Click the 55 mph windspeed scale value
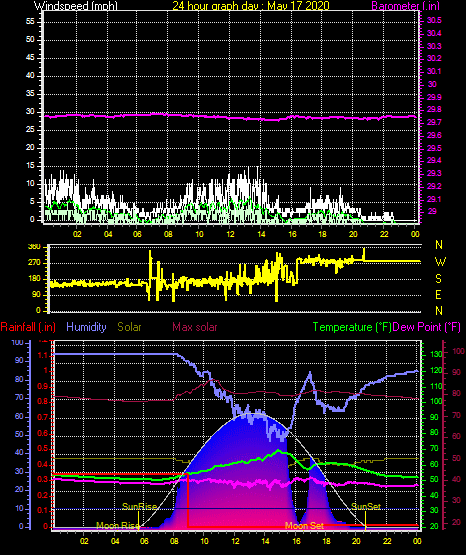This screenshot has height=555, width=466. (x=30, y=22)
